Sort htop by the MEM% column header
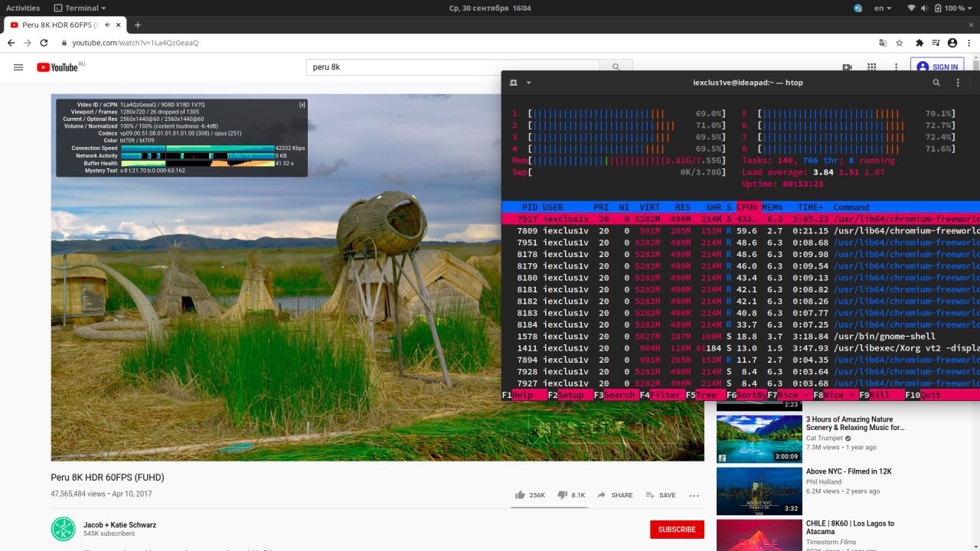 click(x=773, y=207)
